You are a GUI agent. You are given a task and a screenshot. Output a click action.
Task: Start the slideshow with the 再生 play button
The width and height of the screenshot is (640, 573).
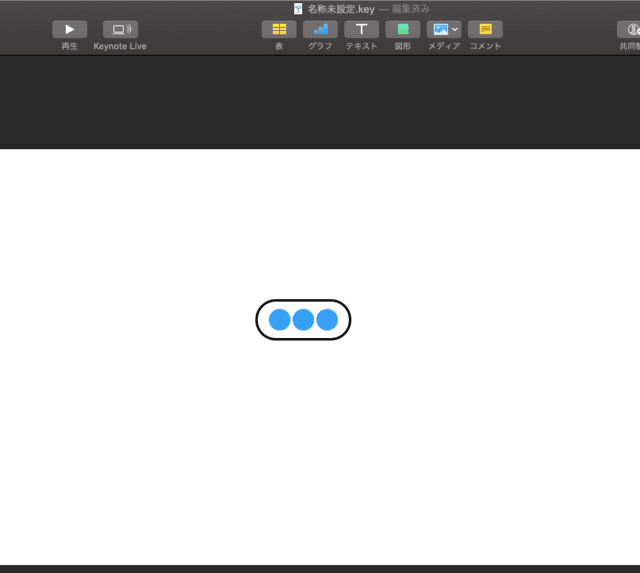[69, 30]
